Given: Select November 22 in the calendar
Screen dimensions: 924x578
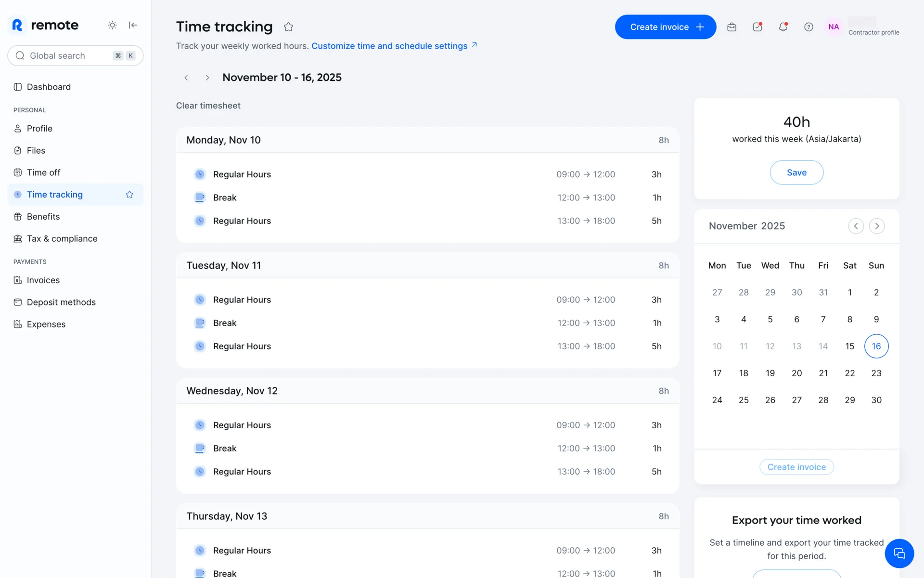Looking at the screenshot, I should (x=849, y=373).
